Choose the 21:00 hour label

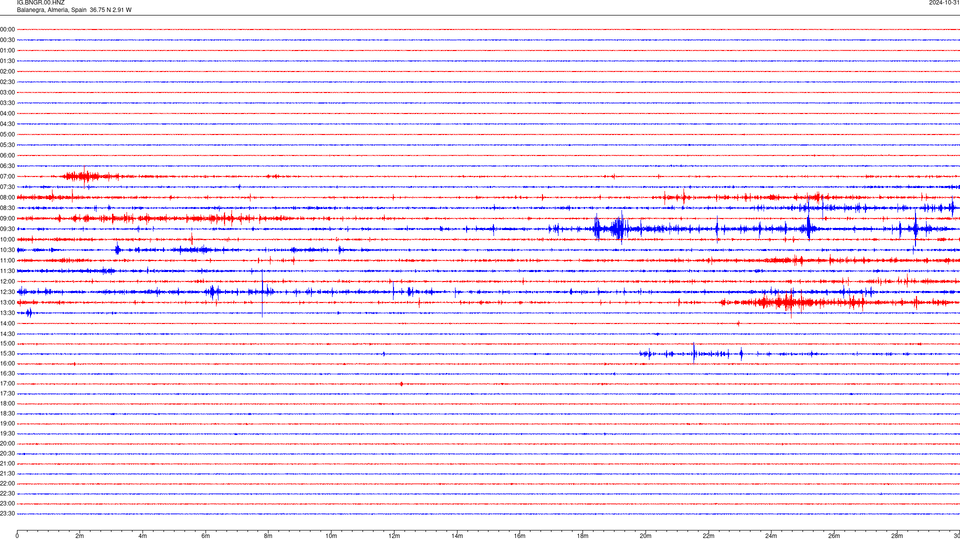[7, 463]
